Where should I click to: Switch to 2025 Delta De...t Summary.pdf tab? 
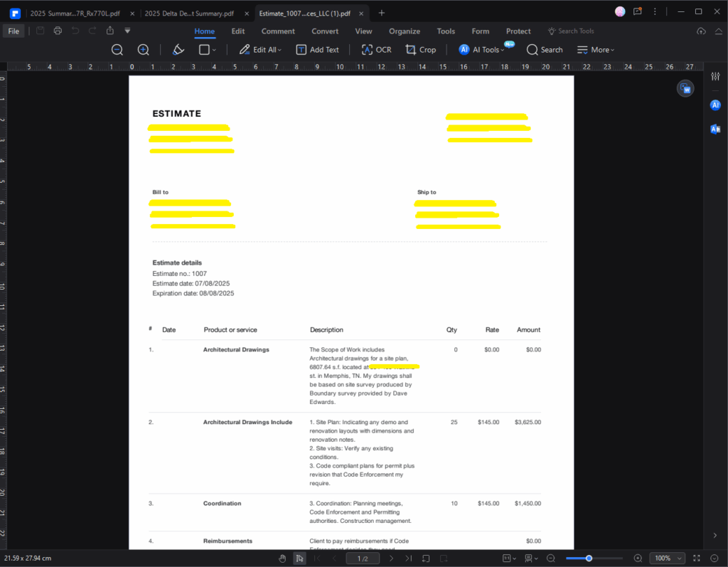pyautogui.click(x=189, y=14)
